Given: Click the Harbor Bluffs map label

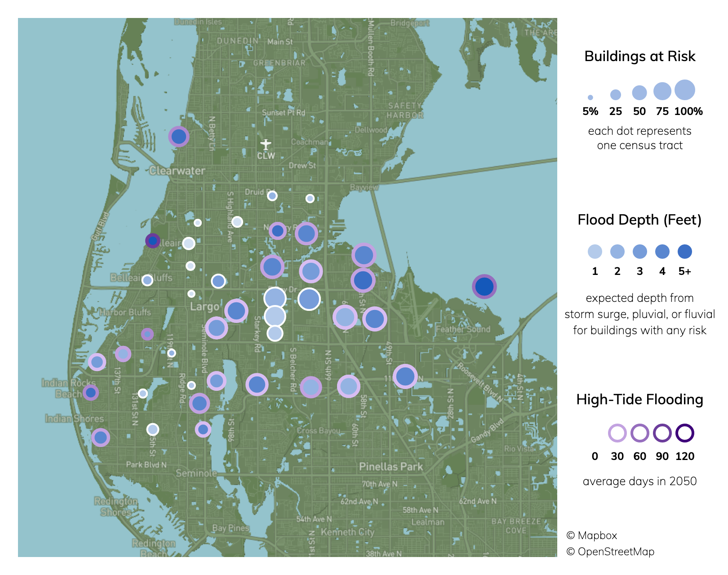Looking at the screenshot, I should [125, 312].
